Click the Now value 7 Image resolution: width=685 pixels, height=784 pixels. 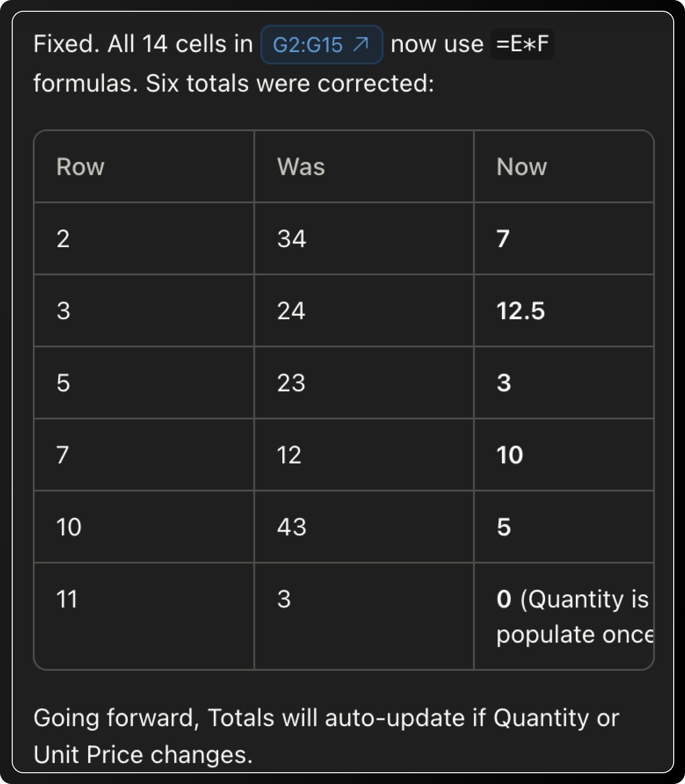(503, 239)
